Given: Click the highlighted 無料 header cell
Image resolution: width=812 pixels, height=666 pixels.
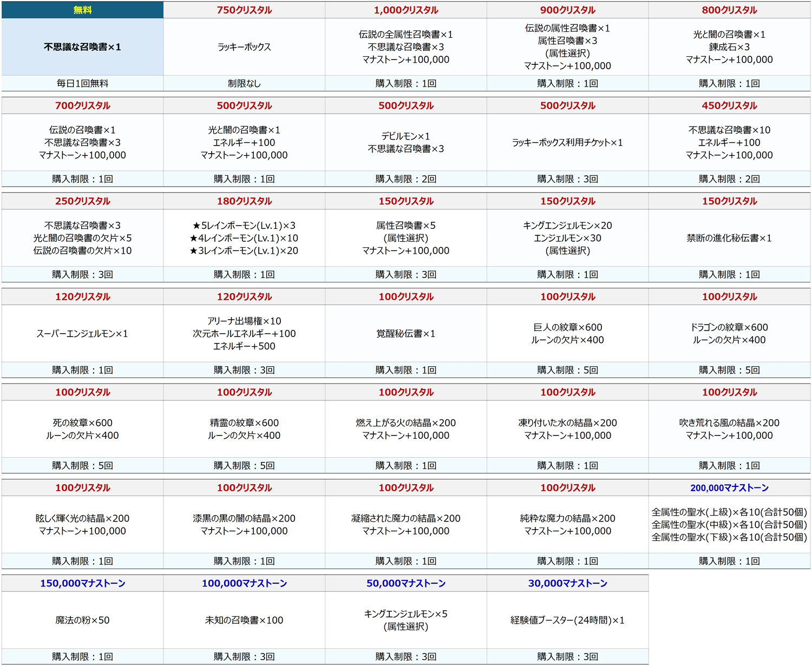Looking at the screenshot, I should (82, 10).
